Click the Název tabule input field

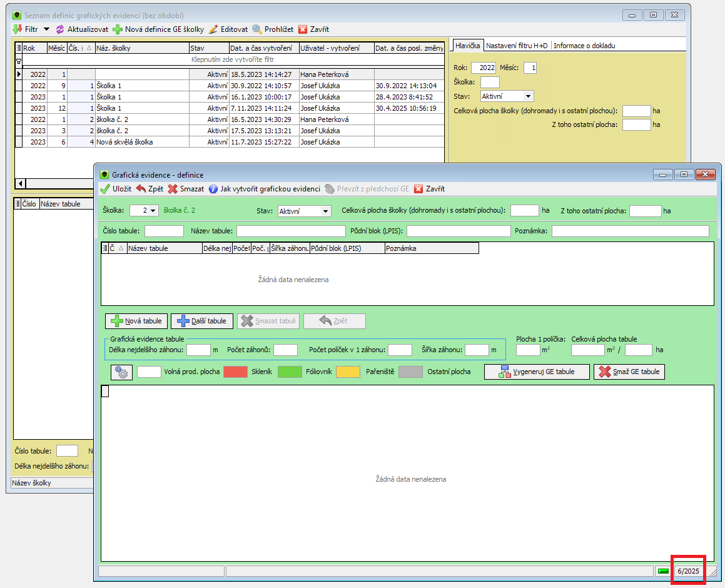(292, 231)
